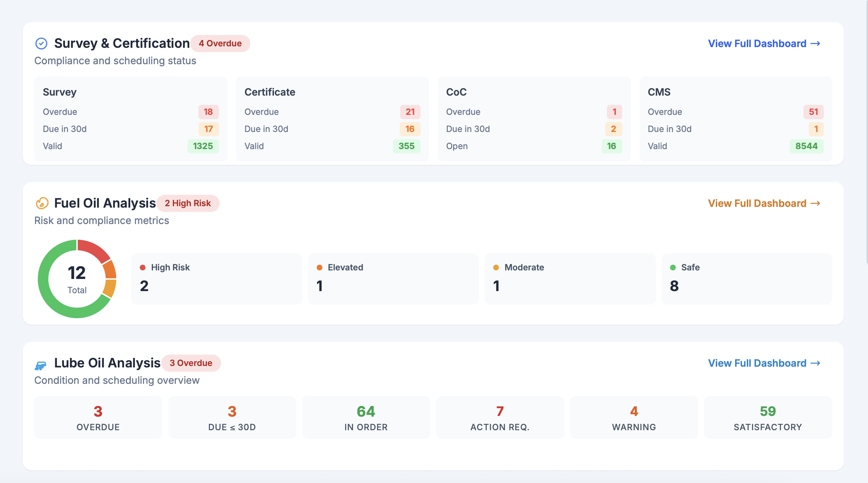Click the 2 High Risk badge on Fuel Oil Analysis

(188, 203)
